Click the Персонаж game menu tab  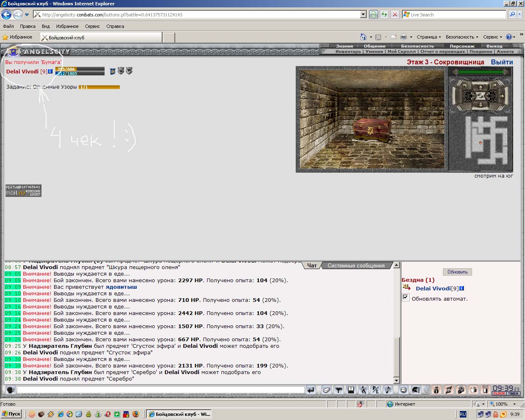pyautogui.click(x=462, y=46)
